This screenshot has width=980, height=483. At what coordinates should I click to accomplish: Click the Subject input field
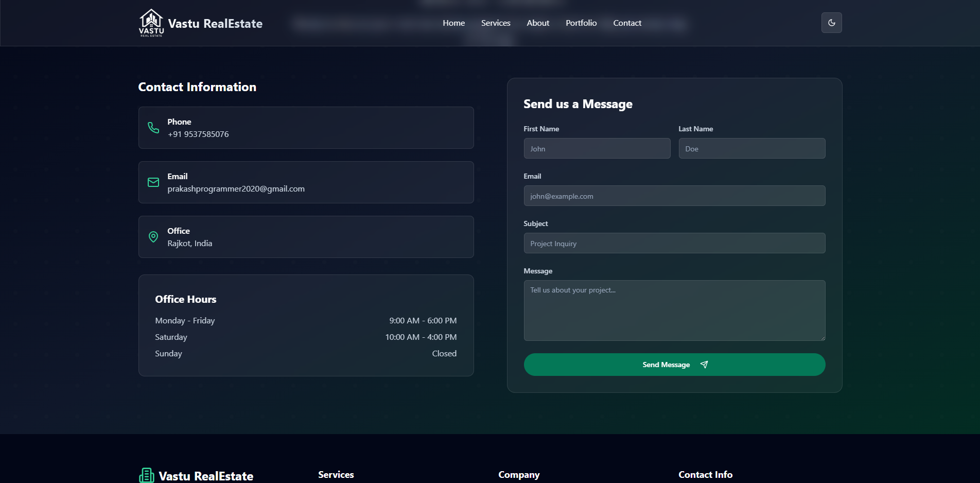coord(674,243)
